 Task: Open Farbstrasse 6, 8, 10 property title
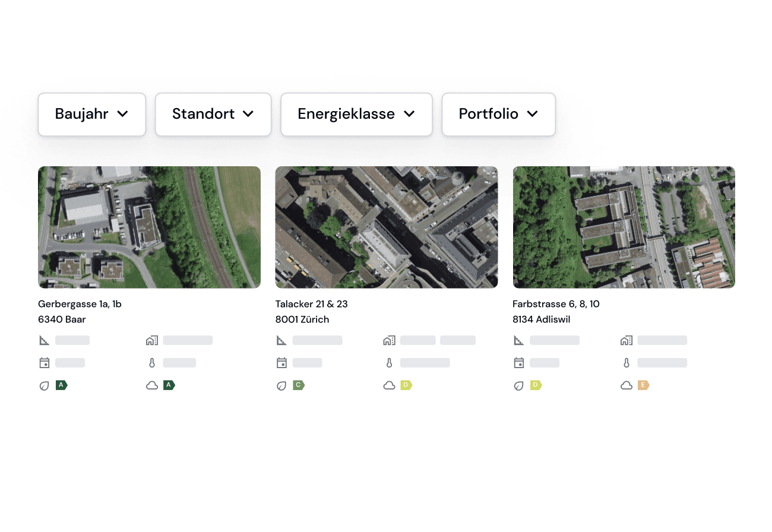(556, 304)
